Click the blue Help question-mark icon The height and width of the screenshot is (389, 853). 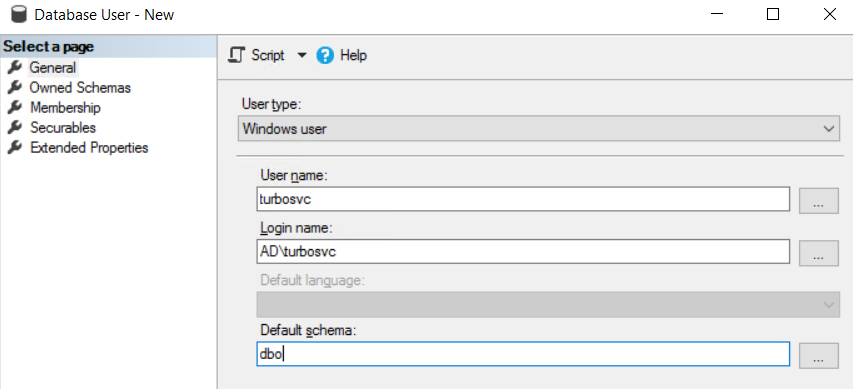(x=325, y=55)
